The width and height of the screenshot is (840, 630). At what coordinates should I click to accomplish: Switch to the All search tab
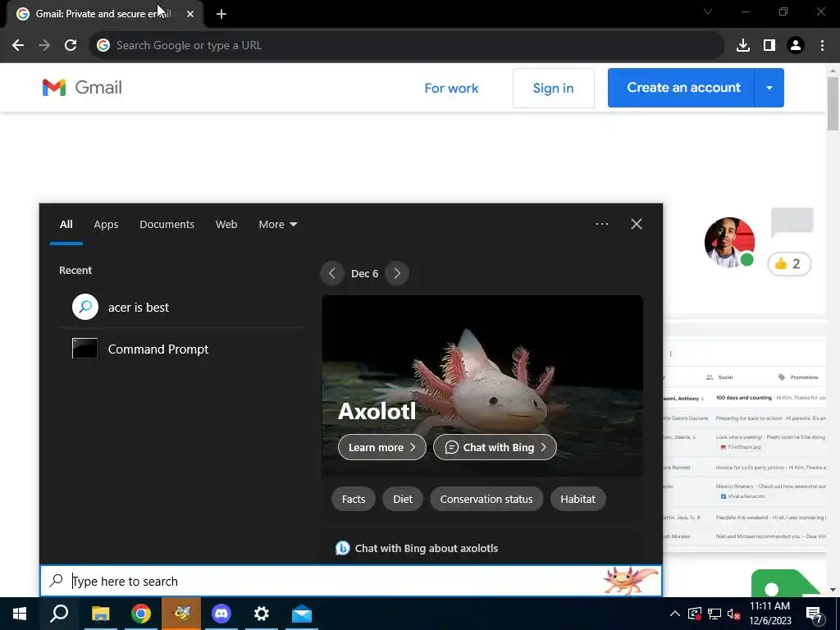(66, 225)
